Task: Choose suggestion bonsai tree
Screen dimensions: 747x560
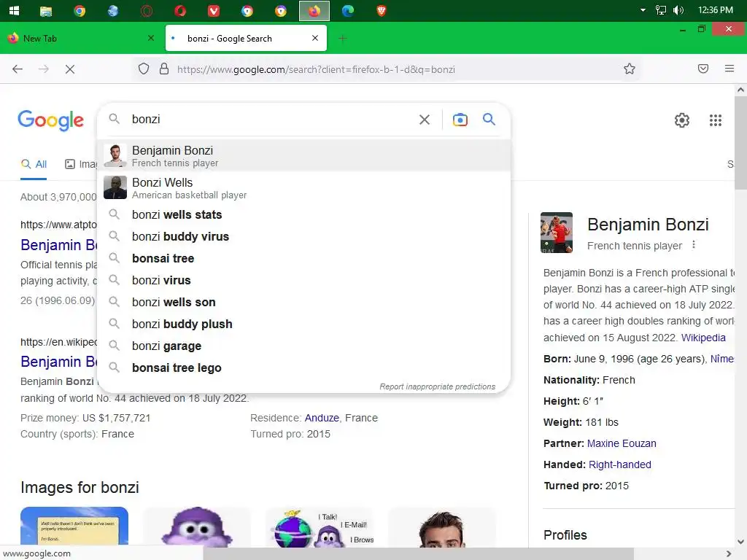Action: click(304, 259)
